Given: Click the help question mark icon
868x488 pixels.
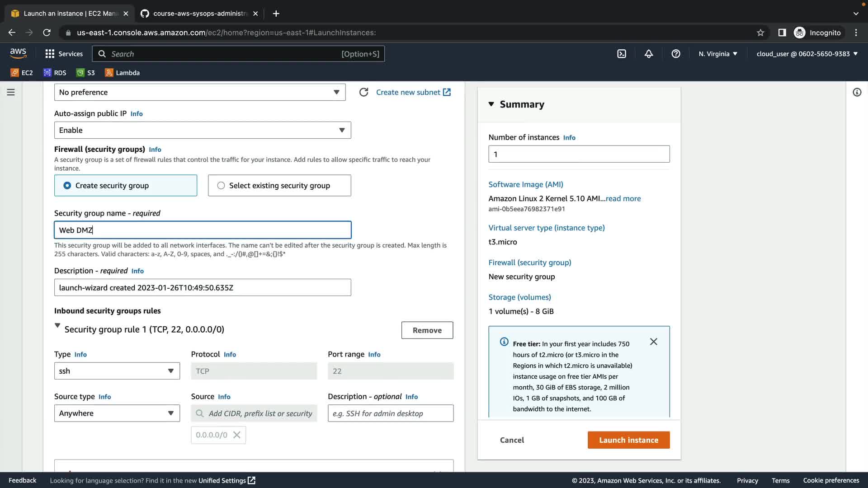Looking at the screenshot, I should pos(676,54).
